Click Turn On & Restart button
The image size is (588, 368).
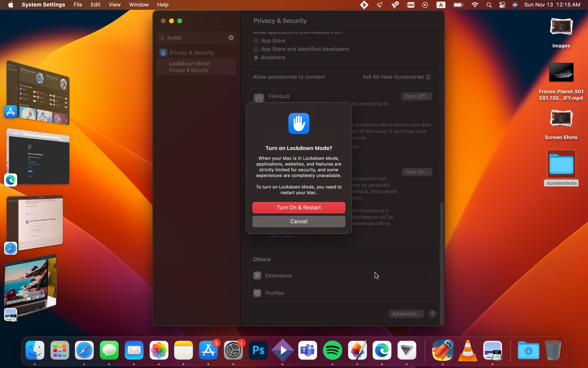299,208
